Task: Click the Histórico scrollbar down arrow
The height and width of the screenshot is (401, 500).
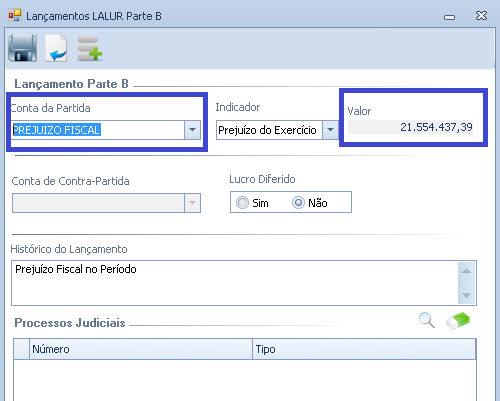Action: [466, 295]
